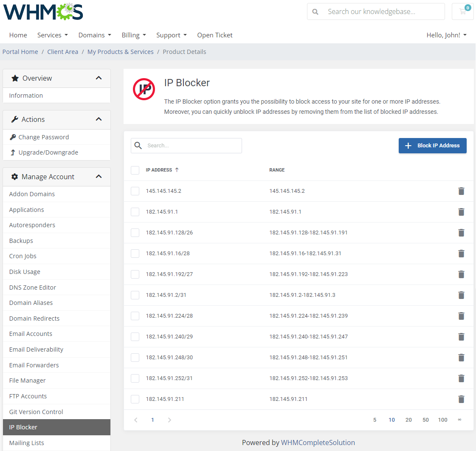Open the shopping cart icon
476x451 pixels.
click(463, 11)
